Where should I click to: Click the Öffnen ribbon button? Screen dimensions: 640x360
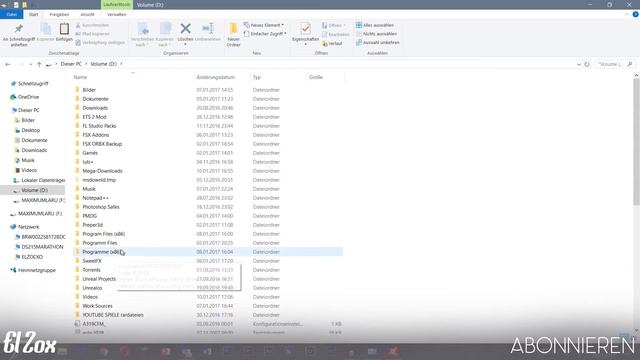tap(333, 25)
